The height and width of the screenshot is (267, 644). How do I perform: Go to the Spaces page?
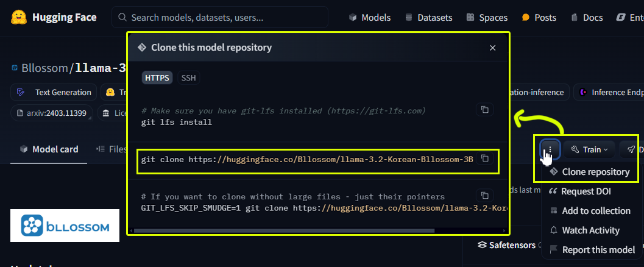[487, 18]
